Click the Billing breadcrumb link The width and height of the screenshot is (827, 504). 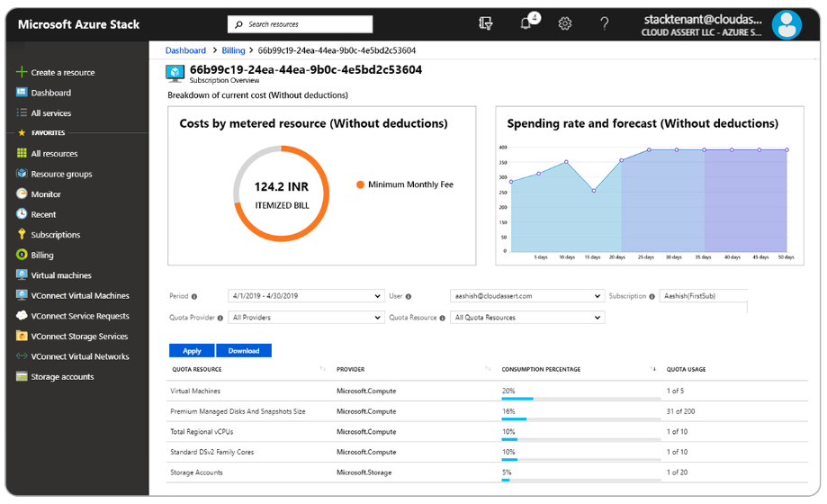coord(233,50)
